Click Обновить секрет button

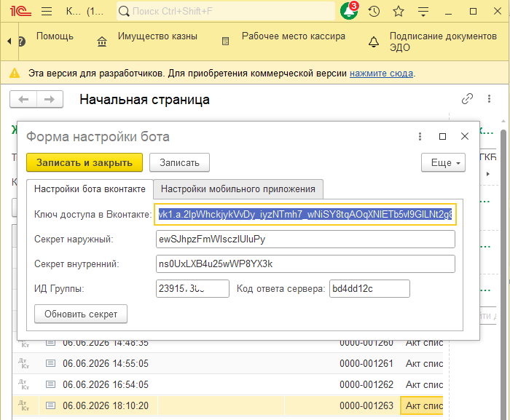[x=81, y=314]
